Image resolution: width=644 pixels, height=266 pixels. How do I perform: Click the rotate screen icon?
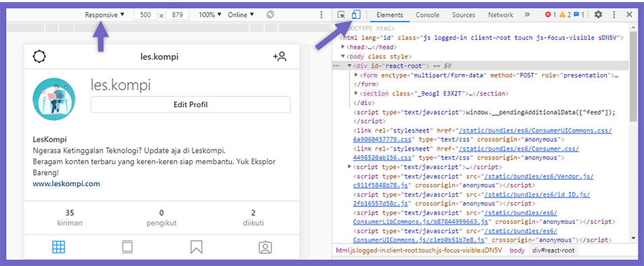270,15
